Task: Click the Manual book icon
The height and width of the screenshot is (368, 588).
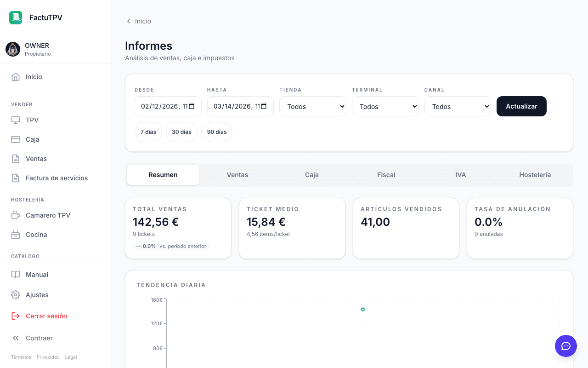Action: click(16, 275)
